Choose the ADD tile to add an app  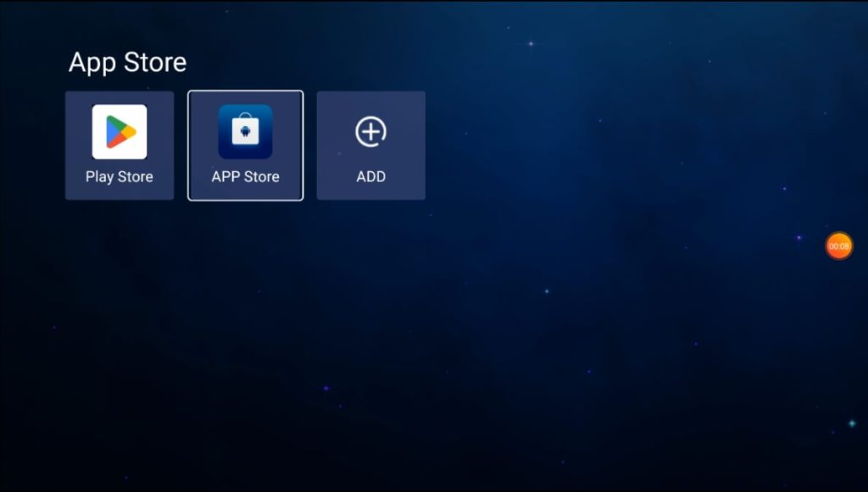point(370,146)
